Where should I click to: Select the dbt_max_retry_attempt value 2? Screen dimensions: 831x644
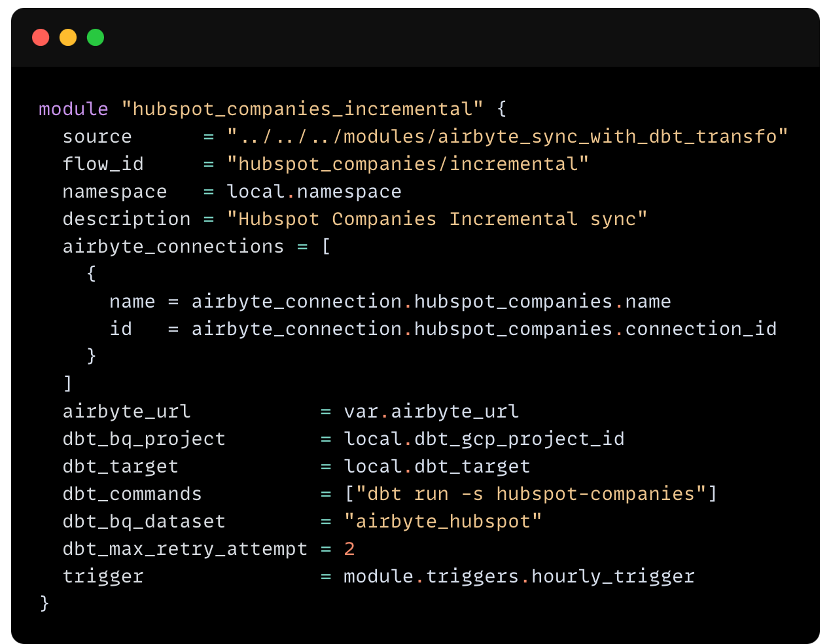coord(349,548)
